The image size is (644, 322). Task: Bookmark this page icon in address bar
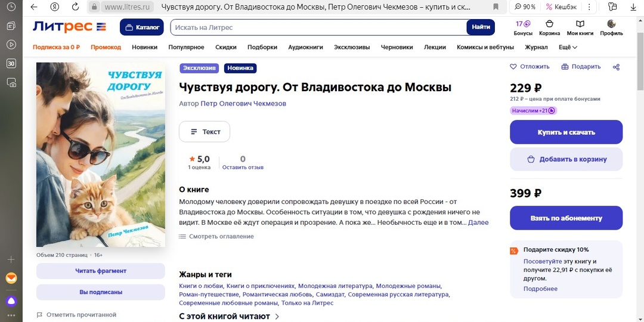point(496,7)
